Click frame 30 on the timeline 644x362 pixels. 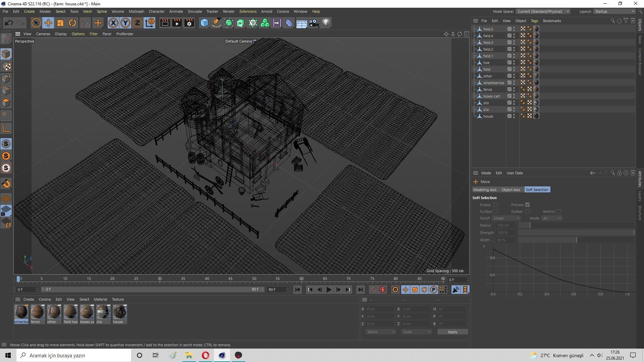160,279
